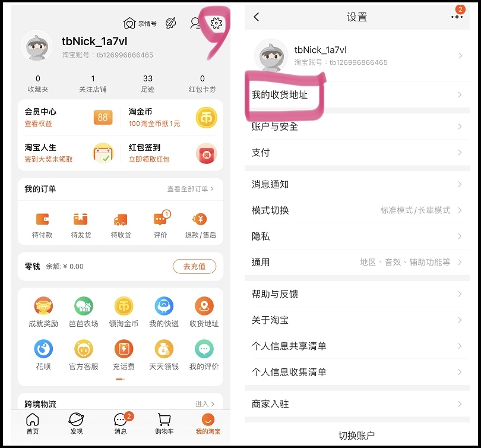View all orders via 查看全部订单
Viewport: 481px width, 448px height.
tap(190, 189)
